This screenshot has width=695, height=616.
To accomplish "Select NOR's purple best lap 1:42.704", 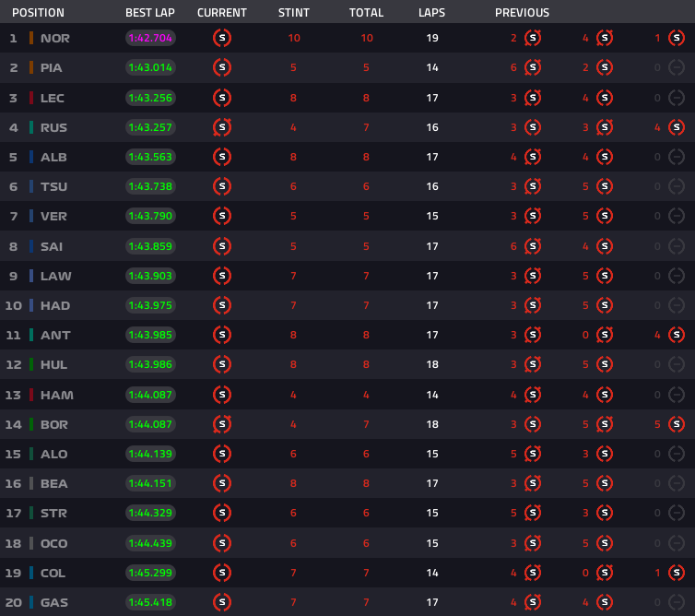I will click(150, 38).
